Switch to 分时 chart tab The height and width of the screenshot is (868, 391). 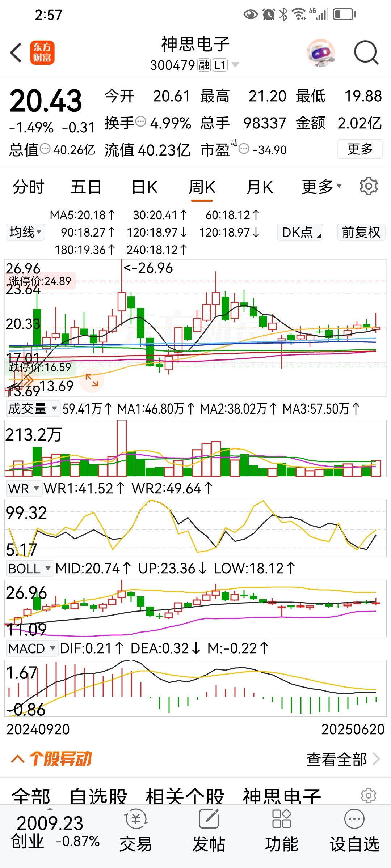(x=28, y=187)
